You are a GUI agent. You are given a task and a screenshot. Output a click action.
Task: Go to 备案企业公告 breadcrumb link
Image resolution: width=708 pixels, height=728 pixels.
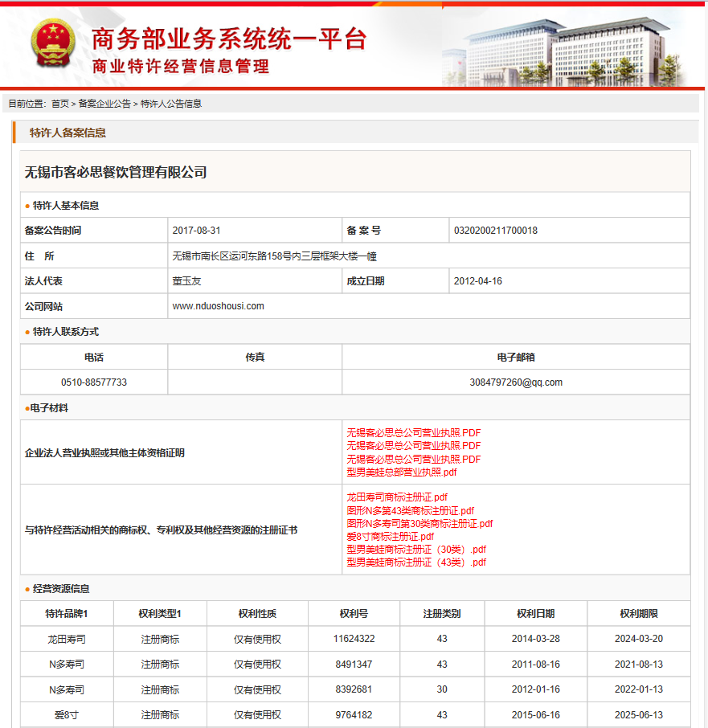104,104
